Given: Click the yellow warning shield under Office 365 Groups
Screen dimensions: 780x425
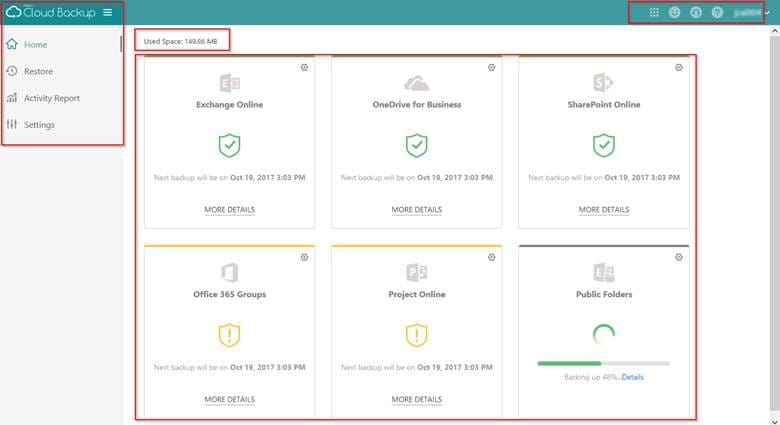Looking at the screenshot, I should click(229, 335).
